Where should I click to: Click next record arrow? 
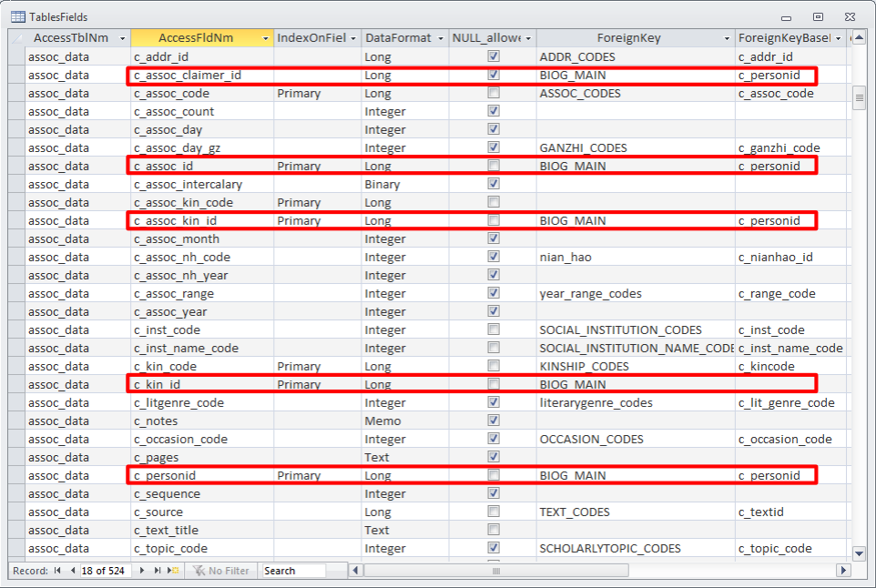pos(143,571)
